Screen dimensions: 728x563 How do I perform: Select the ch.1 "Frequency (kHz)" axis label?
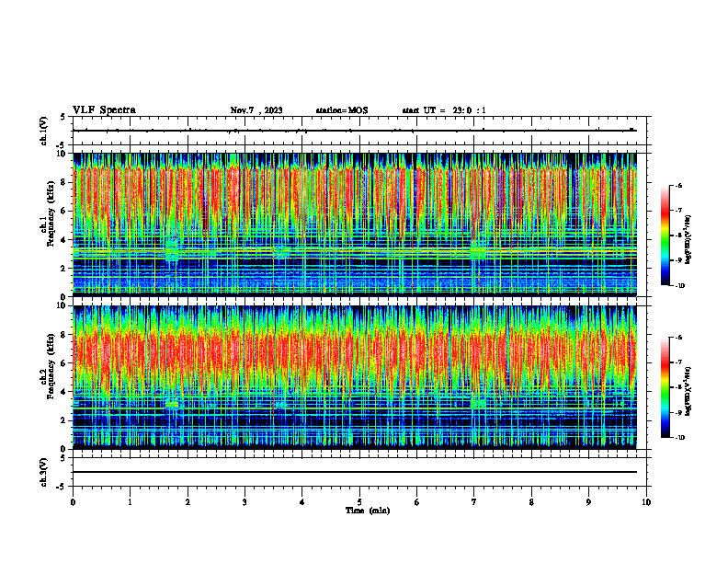click(51, 213)
